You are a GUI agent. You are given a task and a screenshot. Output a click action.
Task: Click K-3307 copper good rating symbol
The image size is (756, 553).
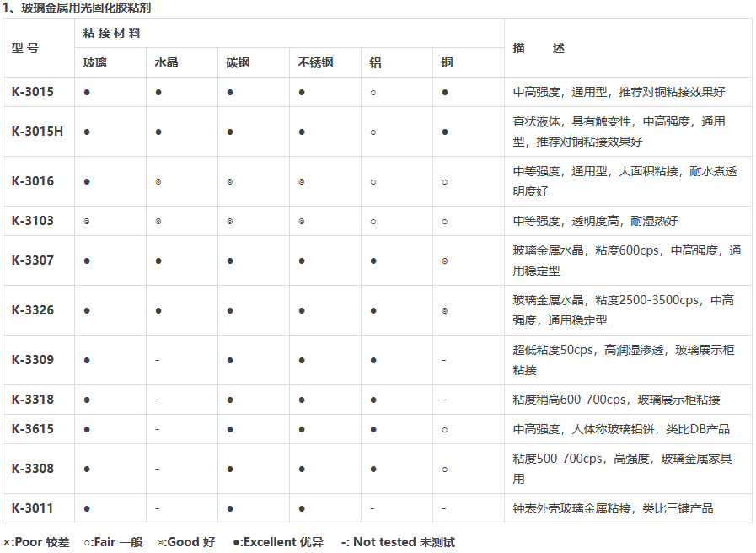pyautogui.click(x=445, y=260)
